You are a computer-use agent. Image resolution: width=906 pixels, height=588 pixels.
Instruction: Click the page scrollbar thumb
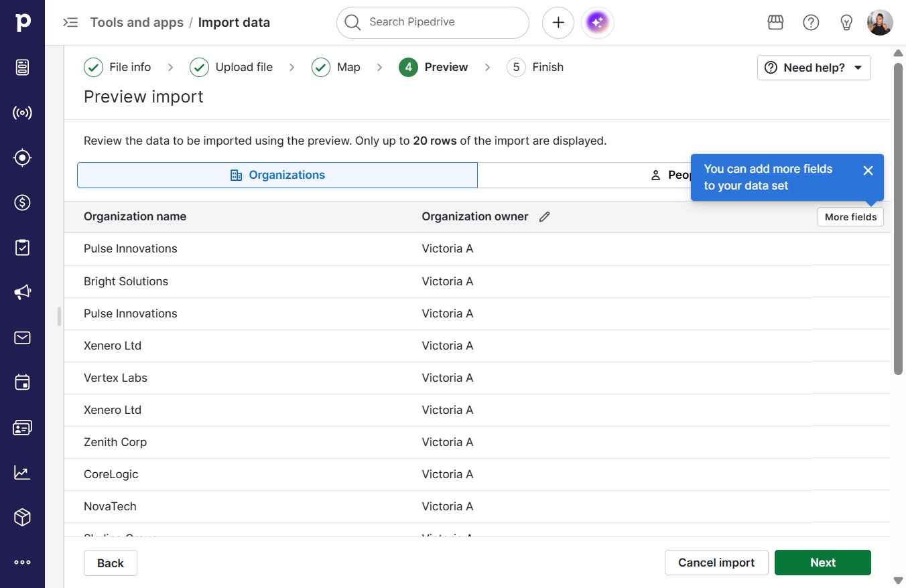pos(899,218)
